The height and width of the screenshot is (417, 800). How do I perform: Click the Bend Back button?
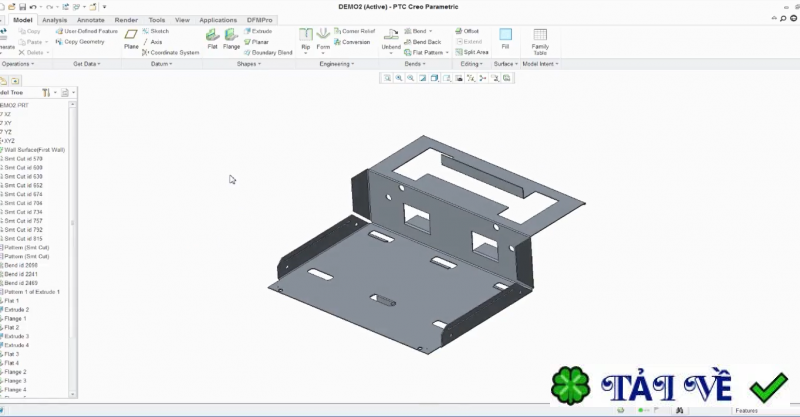[425, 42]
